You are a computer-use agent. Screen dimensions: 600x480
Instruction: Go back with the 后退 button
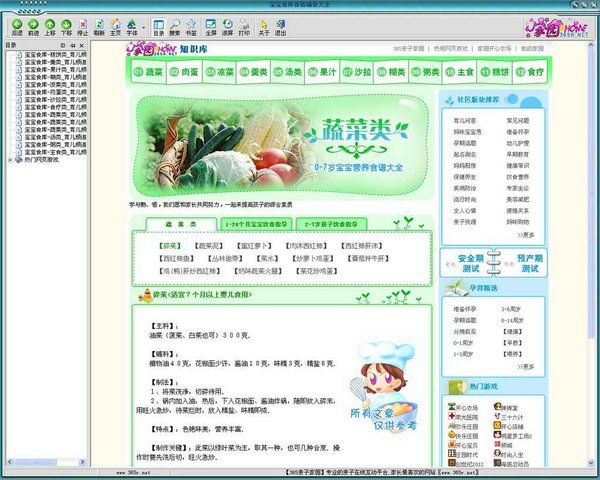(17, 27)
